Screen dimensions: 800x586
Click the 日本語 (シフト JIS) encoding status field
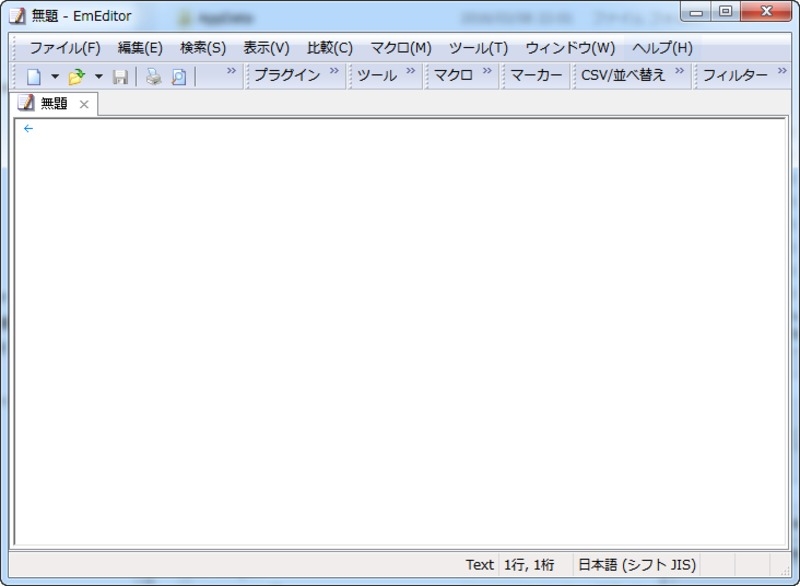click(x=637, y=565)
